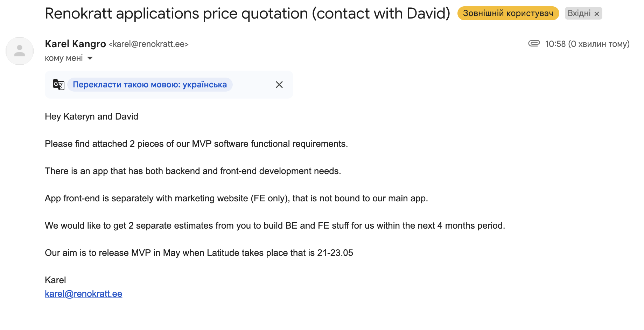Click the Google Translate icon
The width and height of the screenshot is (644, 330).
tap(58, 85)
